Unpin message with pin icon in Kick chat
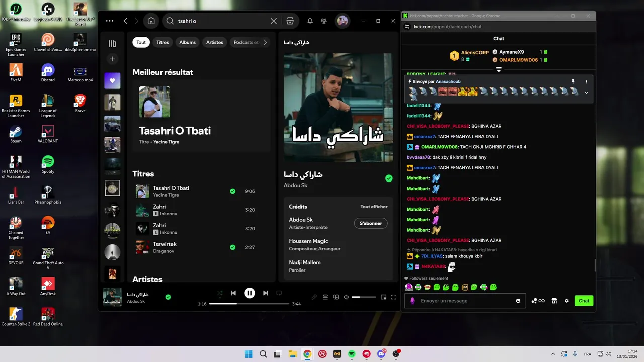 click(x=573, y=82)
